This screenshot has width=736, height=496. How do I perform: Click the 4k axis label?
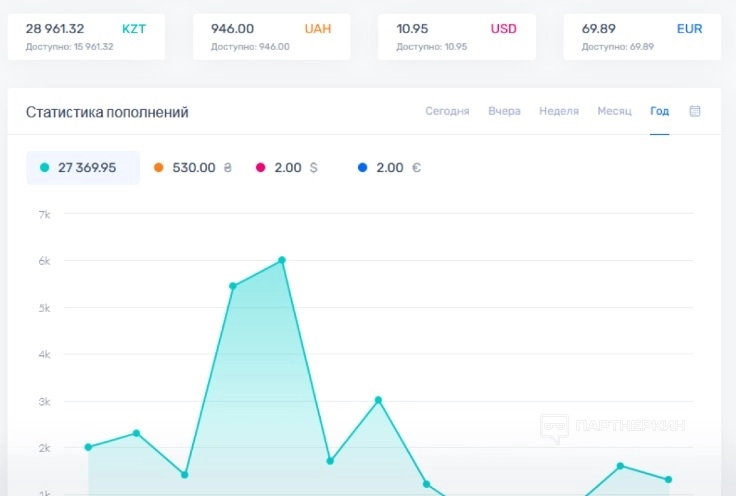click(45, 354)
